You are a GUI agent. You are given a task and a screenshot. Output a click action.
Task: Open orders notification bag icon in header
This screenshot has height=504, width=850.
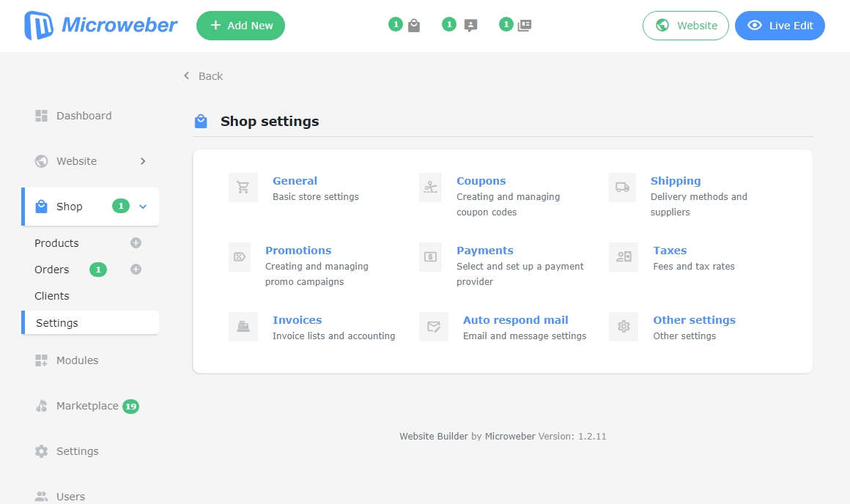(414, 26)
